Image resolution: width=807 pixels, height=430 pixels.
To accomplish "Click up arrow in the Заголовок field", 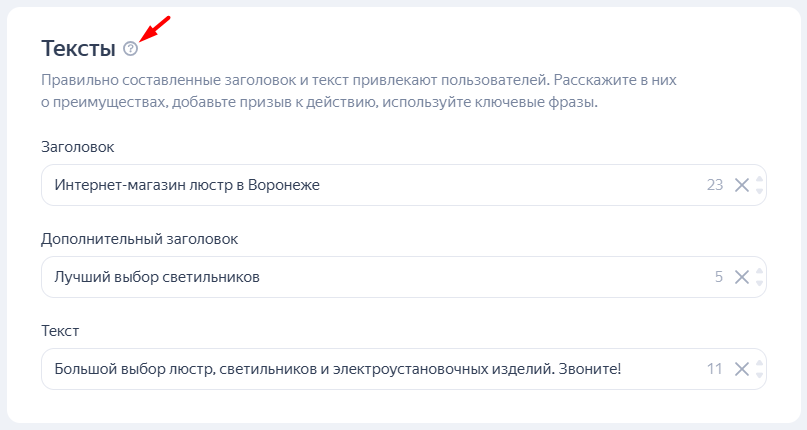I will point(760,179).
